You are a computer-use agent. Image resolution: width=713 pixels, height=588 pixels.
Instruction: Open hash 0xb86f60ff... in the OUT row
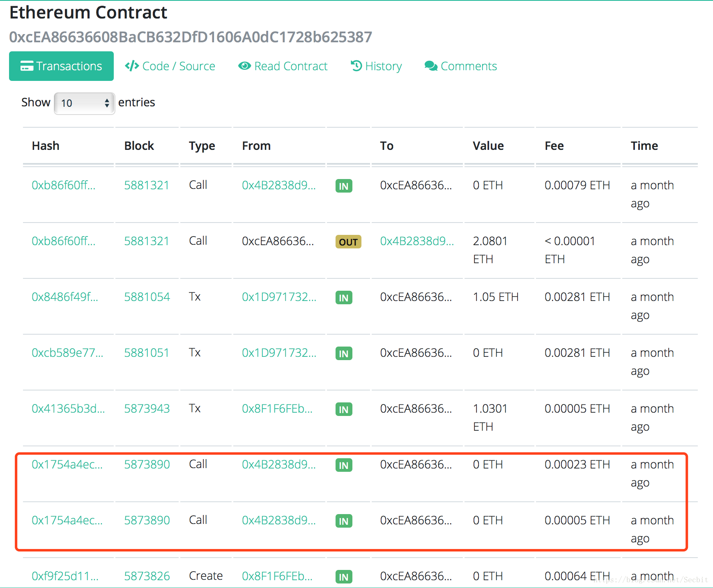pyautogui.click(x=64, y=241)
